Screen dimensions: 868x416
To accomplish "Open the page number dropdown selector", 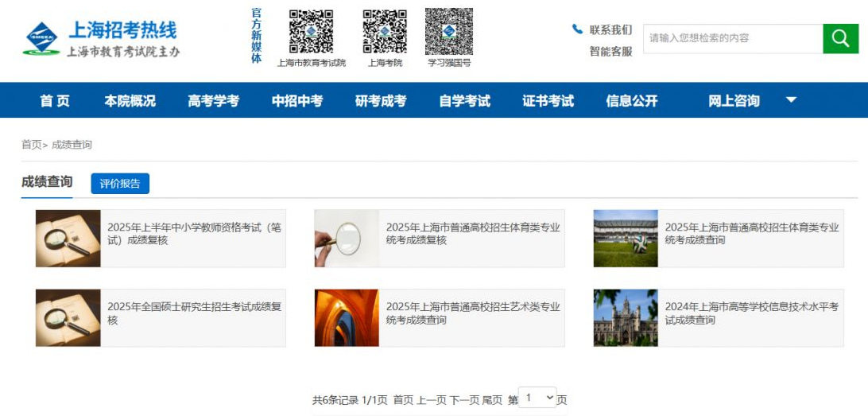I will [537, 398].
